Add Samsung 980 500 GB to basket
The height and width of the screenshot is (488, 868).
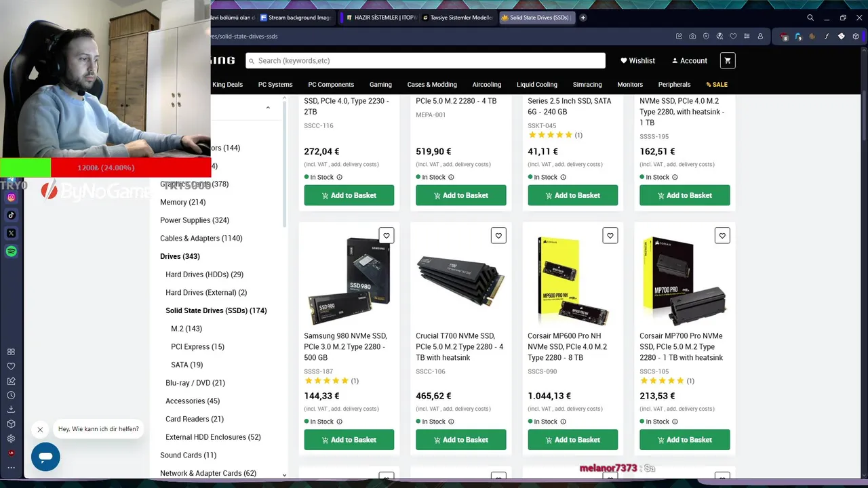[x=349, y=439]
